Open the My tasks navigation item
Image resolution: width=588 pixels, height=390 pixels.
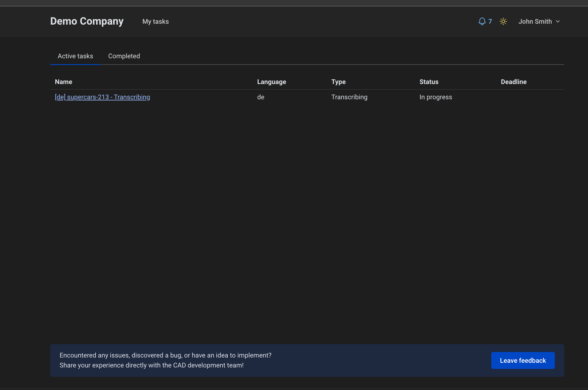pyautogui.click(x=156, y=21)
